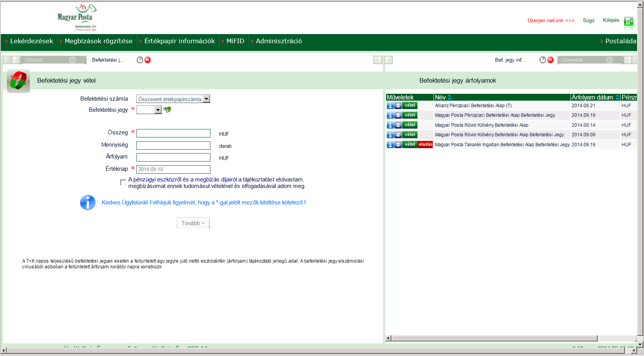Click eye icon in the 2014.09.09 row
Screen dimensions: 644x356
coord(398,135)
